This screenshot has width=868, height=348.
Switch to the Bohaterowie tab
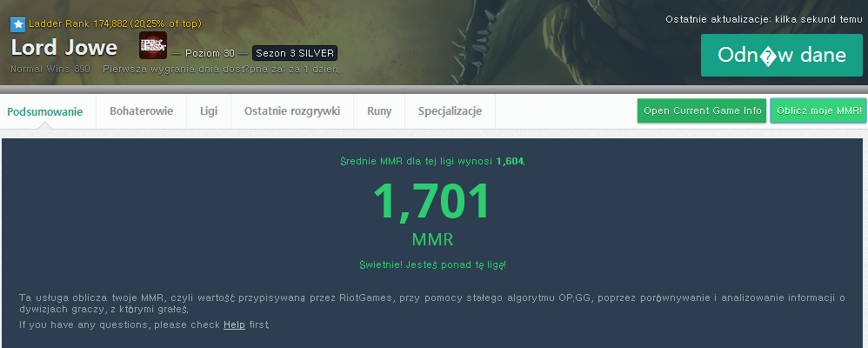(141, 111)
